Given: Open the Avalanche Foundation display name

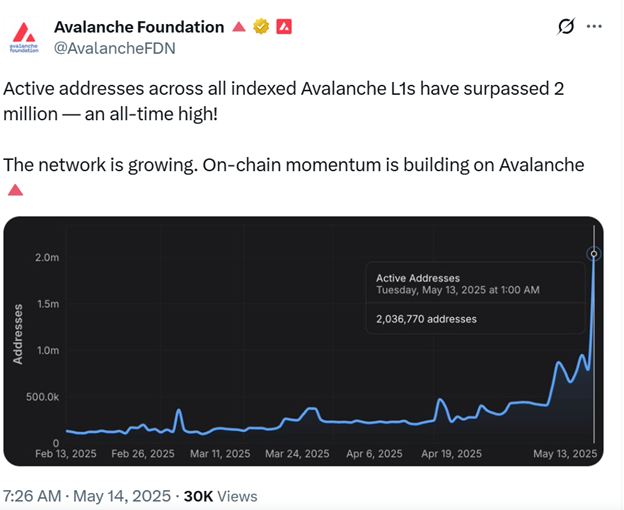Looking at the screenshot, I should (x=139, y=27).
